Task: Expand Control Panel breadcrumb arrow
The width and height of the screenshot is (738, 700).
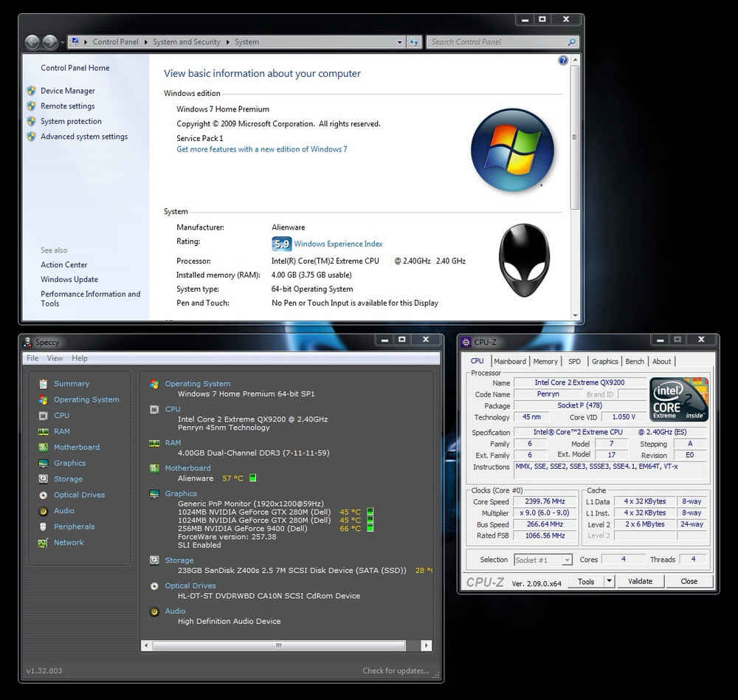Action: point(146,42)
